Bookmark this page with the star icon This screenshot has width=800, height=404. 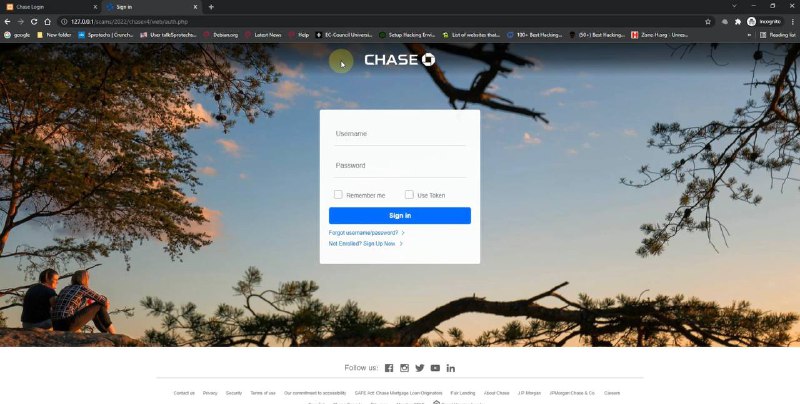point(708,21)
